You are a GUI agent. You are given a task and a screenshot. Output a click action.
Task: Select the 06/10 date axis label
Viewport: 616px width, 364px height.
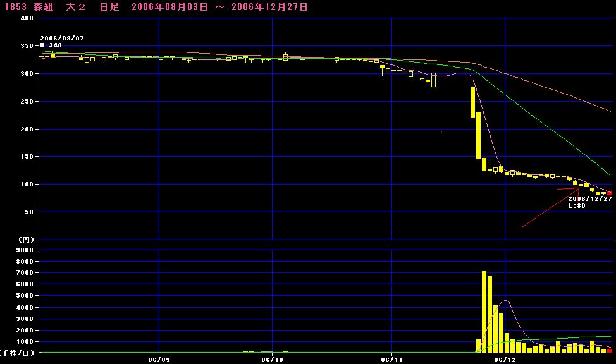tap(272, 360)
